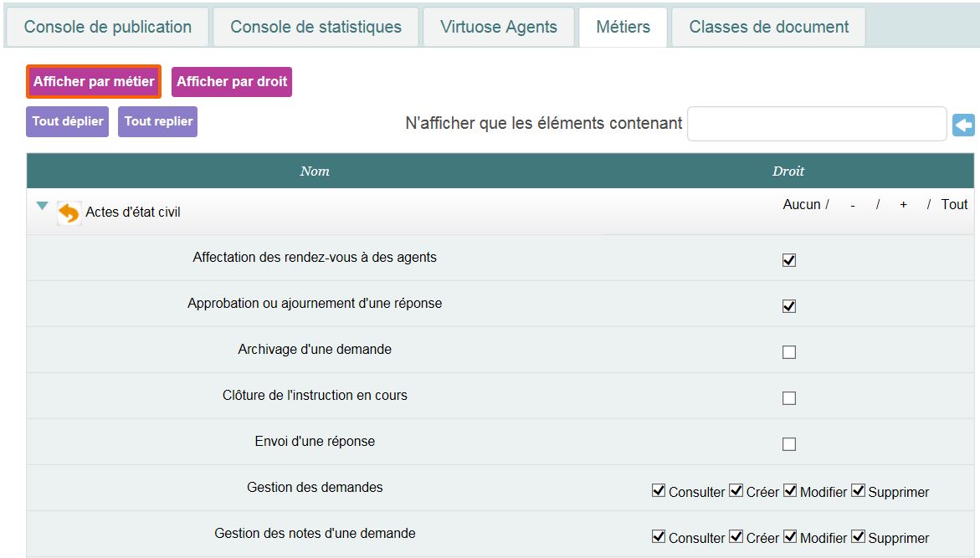Open the Console de publication tab
The image size is (980, 558).
(107, 27)
